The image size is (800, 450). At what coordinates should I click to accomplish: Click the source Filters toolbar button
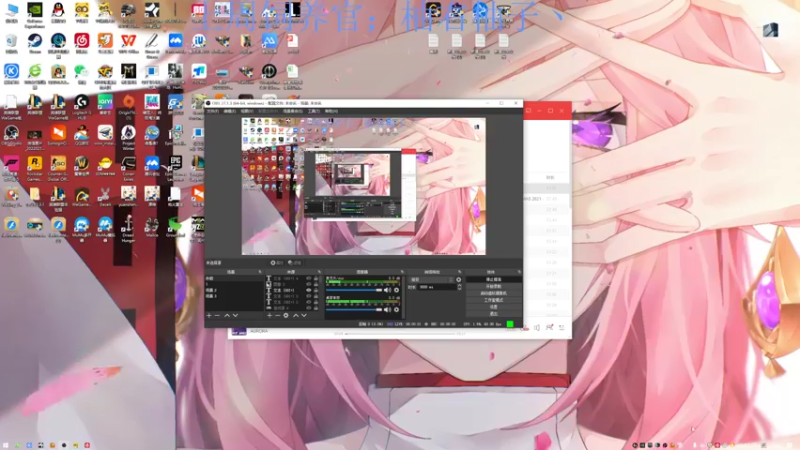point(294,263)
